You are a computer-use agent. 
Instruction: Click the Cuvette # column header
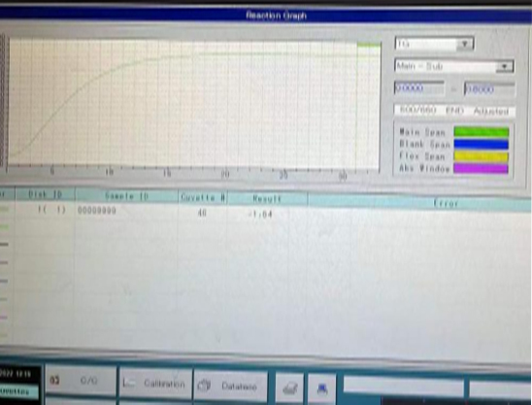(203, 197)
